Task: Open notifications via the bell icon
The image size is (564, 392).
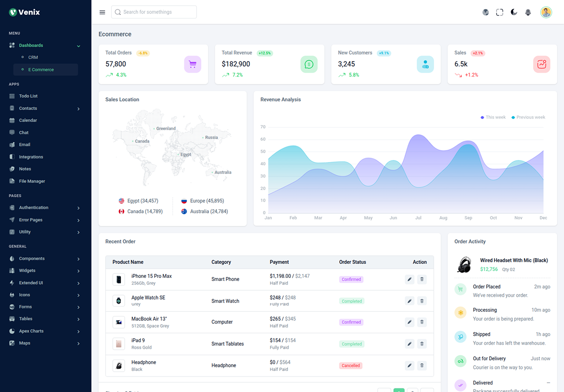Action: [x=528, y=12]
